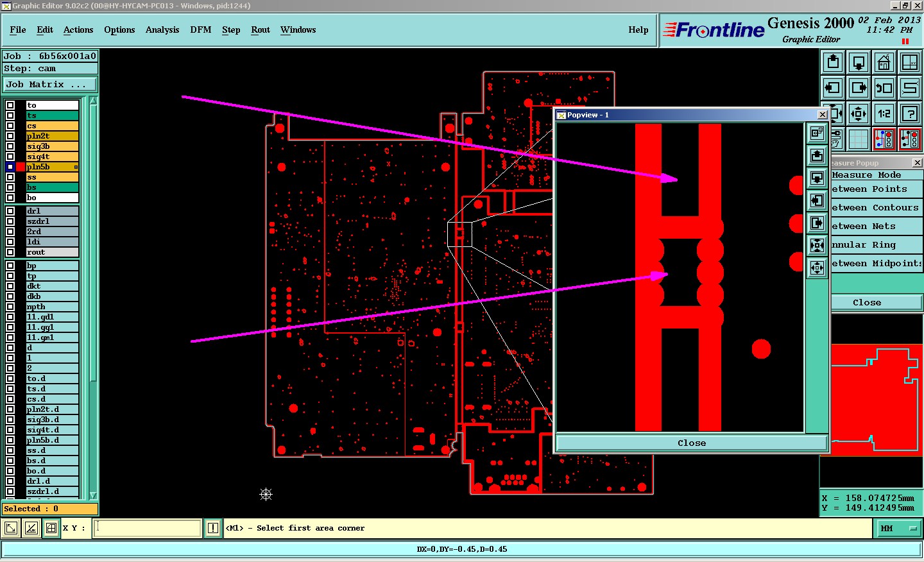Image resolution: width=924 pixels, height=562 pixels.
Task: Select Between Contours measure mode
Action: coord(877,208)
